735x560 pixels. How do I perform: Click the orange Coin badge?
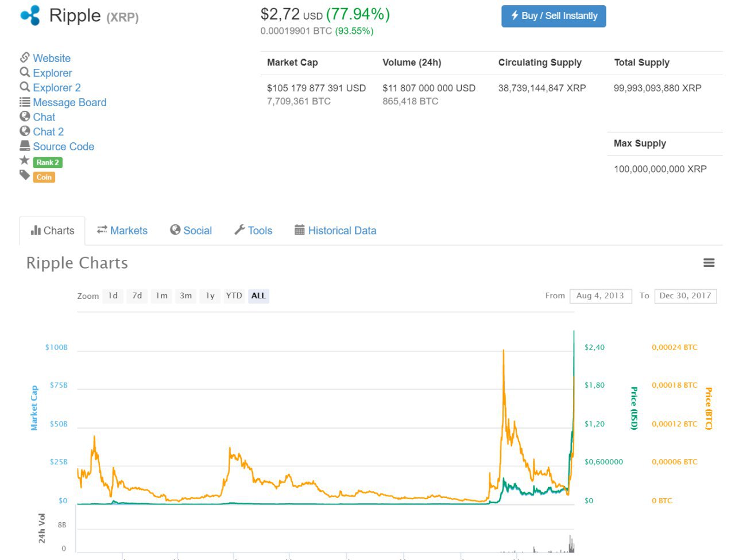pos(44,177)
